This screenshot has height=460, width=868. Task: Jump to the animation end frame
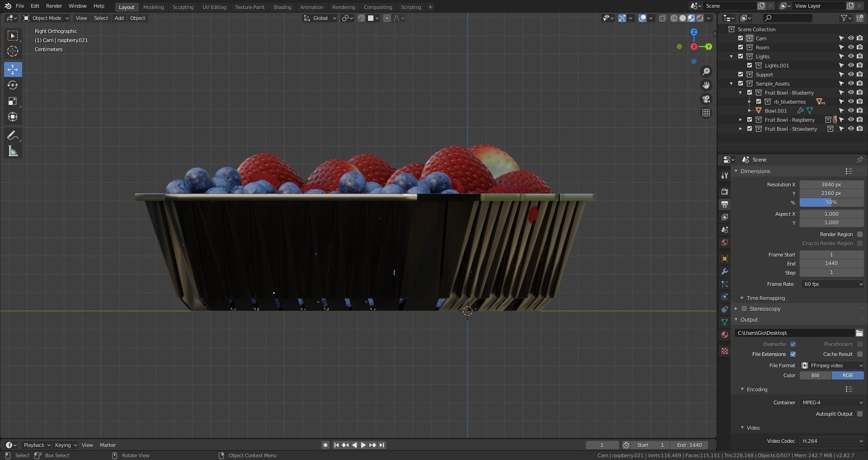pyautogui.click(x=382, y=445)
